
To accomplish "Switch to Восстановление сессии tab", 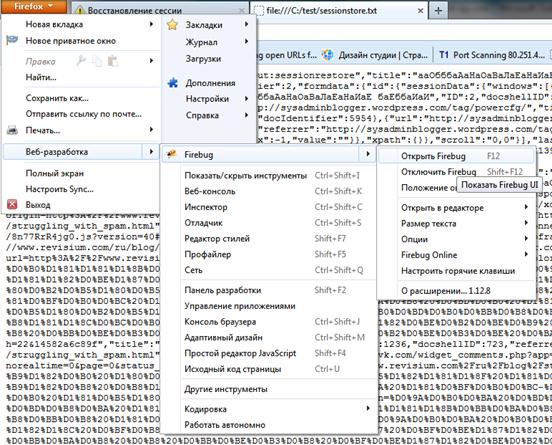I will tap(160, 11).
